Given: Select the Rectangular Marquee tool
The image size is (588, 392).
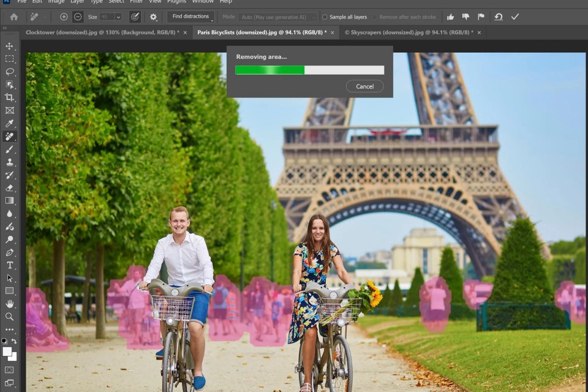Looking at the screenshot, I should pyautogui.click(x=10, y=59).
